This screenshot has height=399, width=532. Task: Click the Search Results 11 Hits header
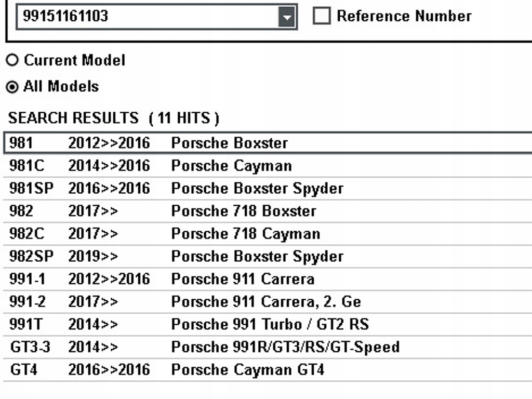point(114,118)
